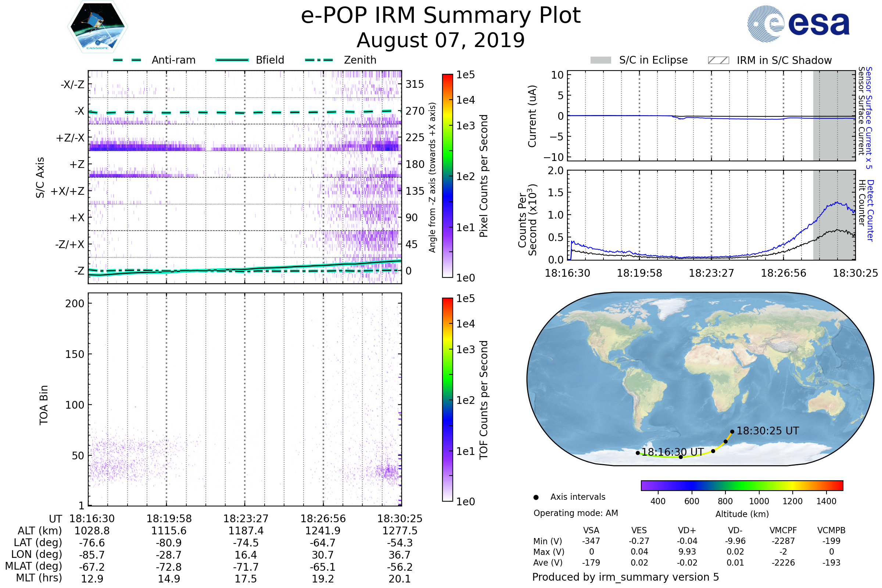Click the TOF Counts per Second colorbar

tap(447, 400)
